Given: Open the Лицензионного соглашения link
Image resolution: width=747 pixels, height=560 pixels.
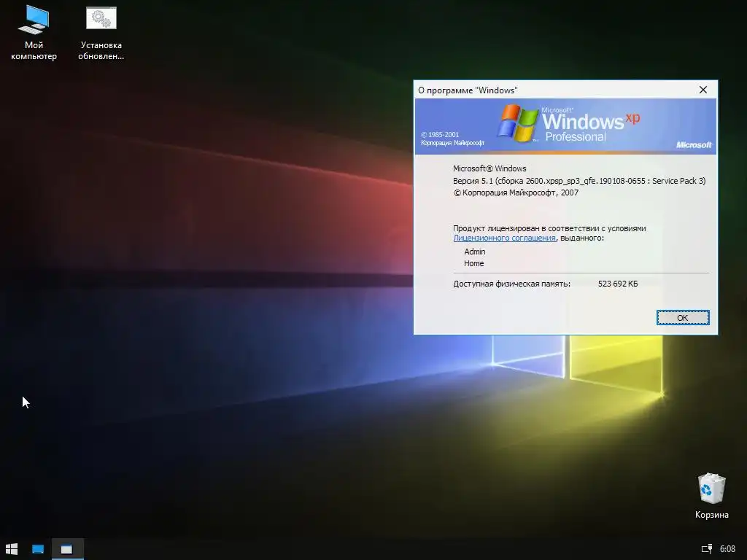Looking at the screenshot, I should [504, 238].
